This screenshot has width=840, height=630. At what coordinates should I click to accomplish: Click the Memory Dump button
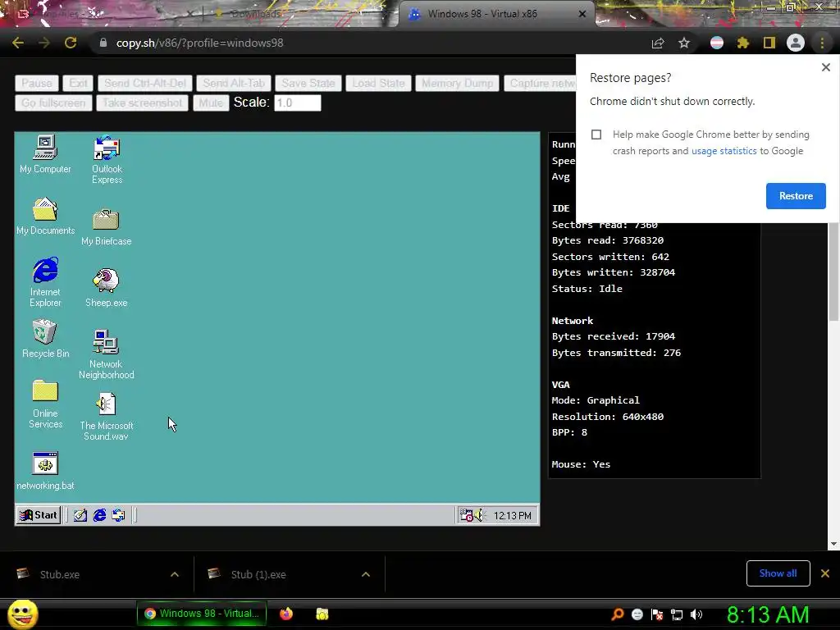click(x=457, y=83)
